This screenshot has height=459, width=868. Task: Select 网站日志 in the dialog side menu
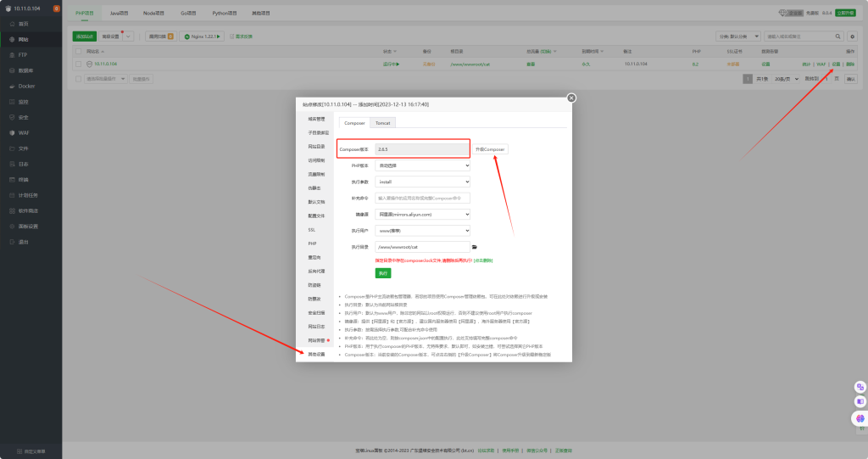(317, 327)
